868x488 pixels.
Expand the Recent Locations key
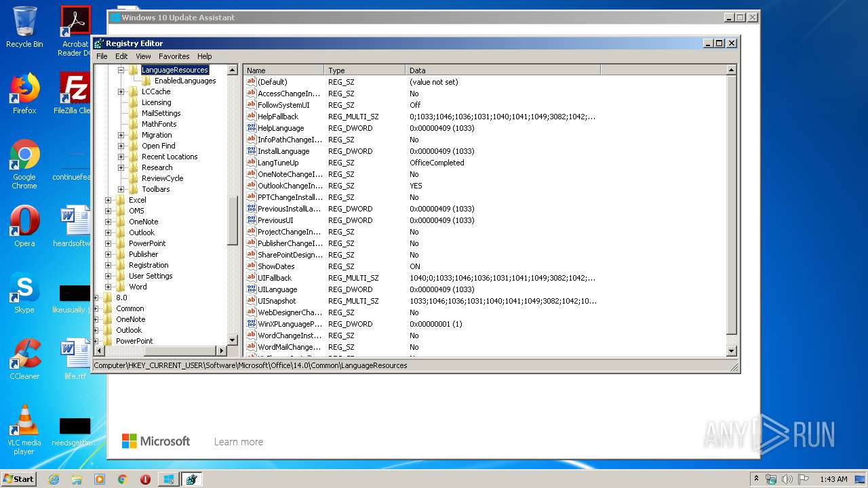[x=121, y=157]
